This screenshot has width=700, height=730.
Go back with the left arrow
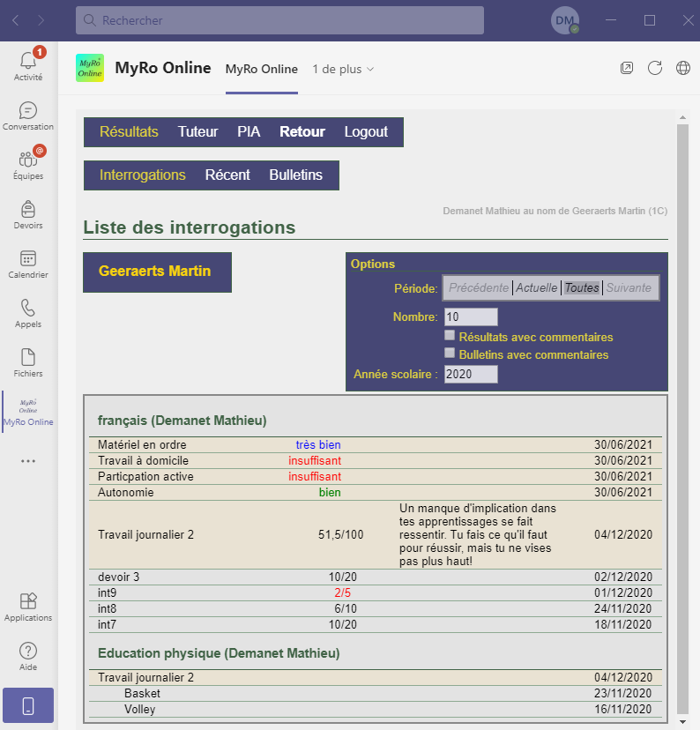click(x=15, y=20)
